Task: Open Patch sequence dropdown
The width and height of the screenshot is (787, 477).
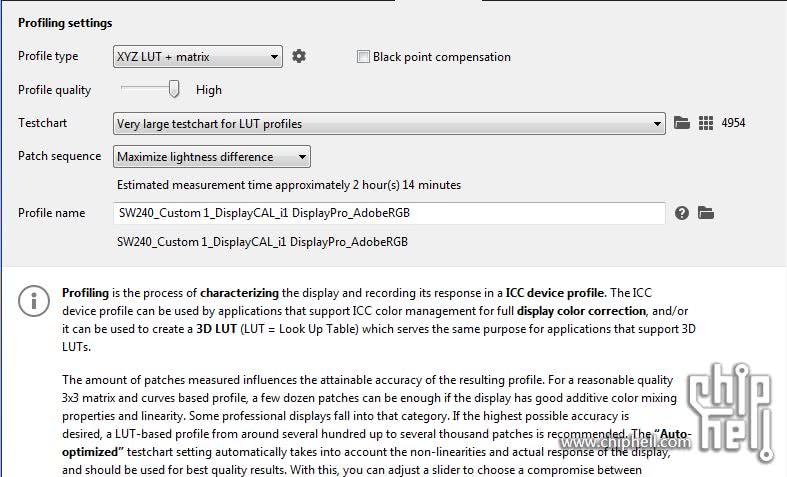Action: [212, 157]
